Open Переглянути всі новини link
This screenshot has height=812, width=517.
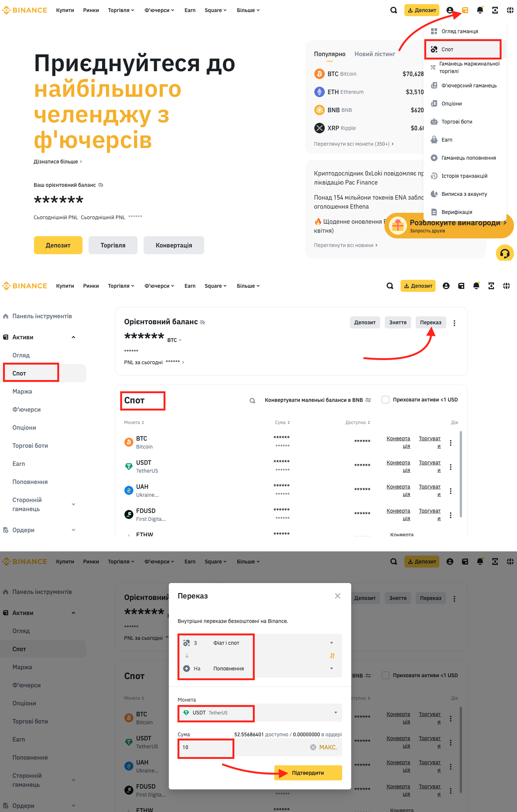[346, 245]
